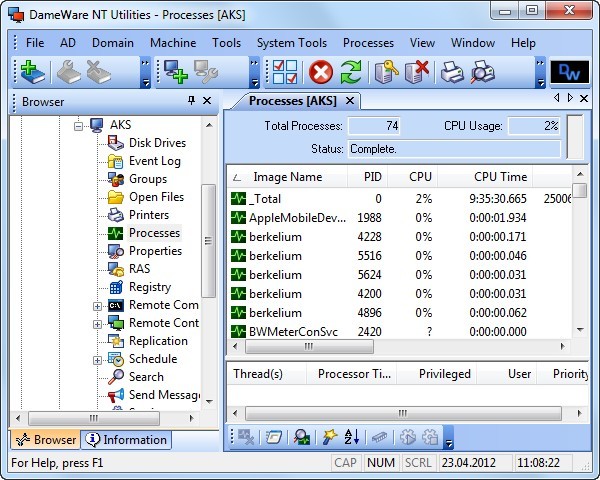The width and height of the screenshot is (600, 480).
Task: Click the printer icon in toolbar
Action: tap(452, 72)
